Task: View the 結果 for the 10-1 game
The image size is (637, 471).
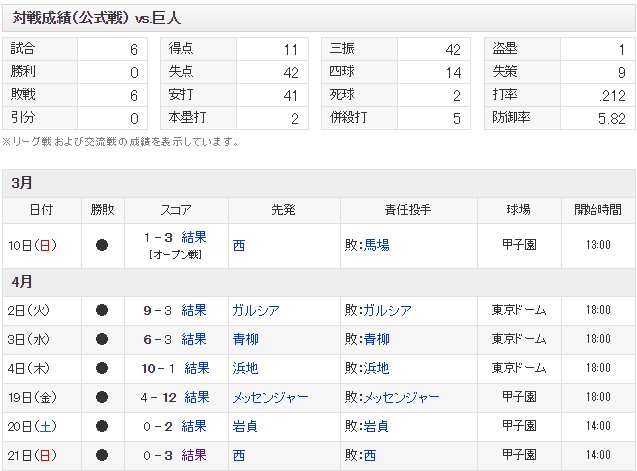Action: click(197, 368)
